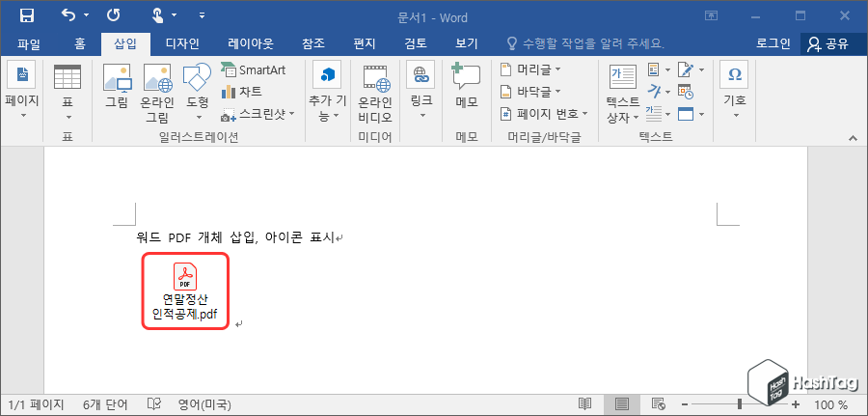Undo the last action
Screen dimensions: 868x416
click(x=69, y=16)
